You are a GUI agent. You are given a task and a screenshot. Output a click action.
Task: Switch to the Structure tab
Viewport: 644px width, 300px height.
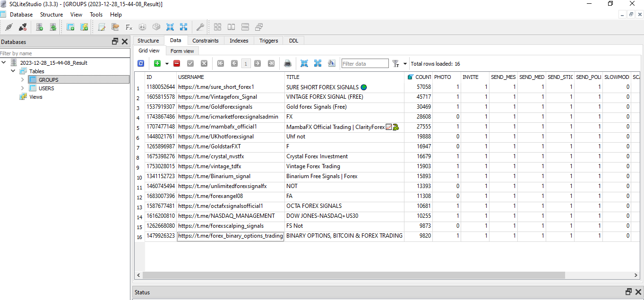point(148,41)
